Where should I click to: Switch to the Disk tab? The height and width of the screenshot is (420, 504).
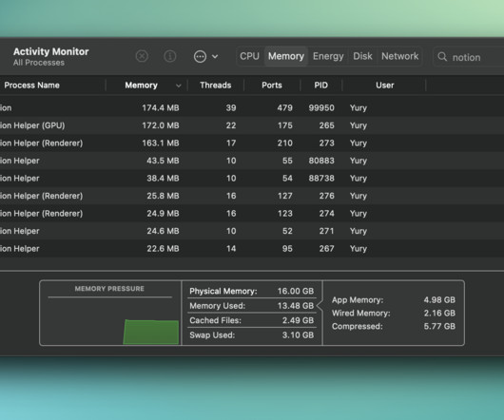tap(362, 56)
